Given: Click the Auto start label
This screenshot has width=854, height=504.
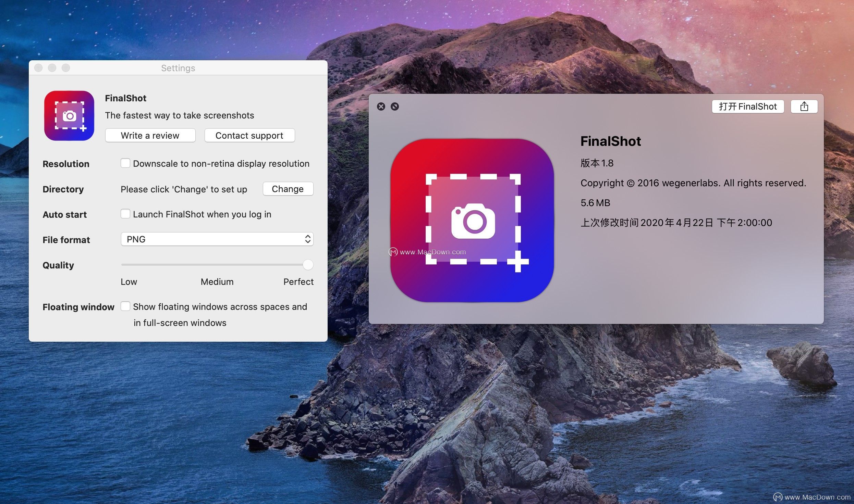Looking at the screenshot, I should pos(64,215).
